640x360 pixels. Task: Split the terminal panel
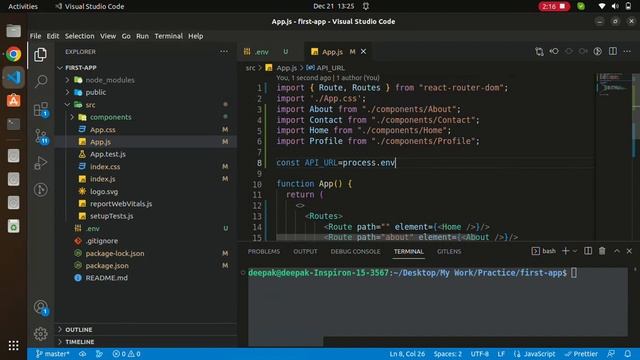pyautogui.click(x=588, y=251)
